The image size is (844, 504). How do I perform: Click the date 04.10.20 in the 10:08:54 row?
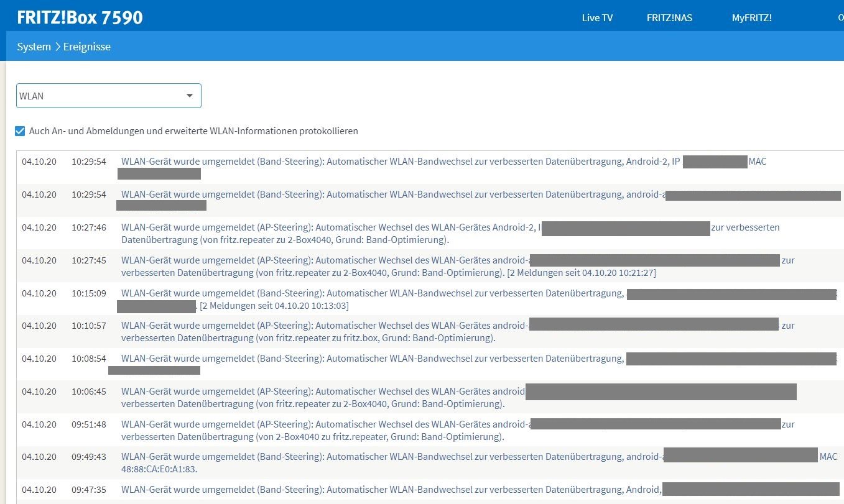(x=39, y=359)
